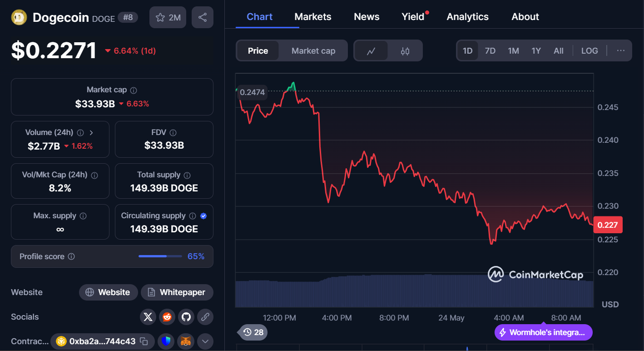644x351 pixels.
Task: Copy the contract address icon
Action: coord(144,341)
